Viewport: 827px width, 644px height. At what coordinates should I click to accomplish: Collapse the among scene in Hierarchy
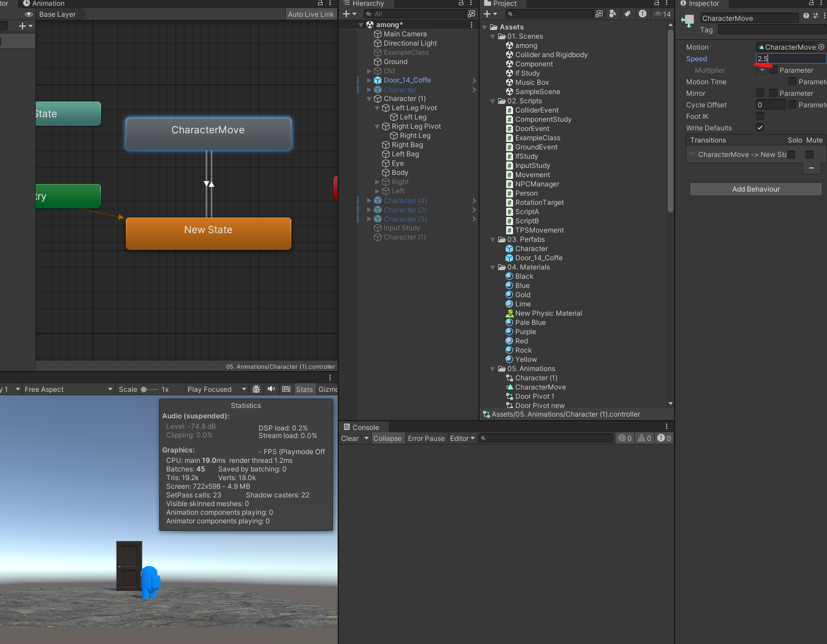click(x=361, y=25)
